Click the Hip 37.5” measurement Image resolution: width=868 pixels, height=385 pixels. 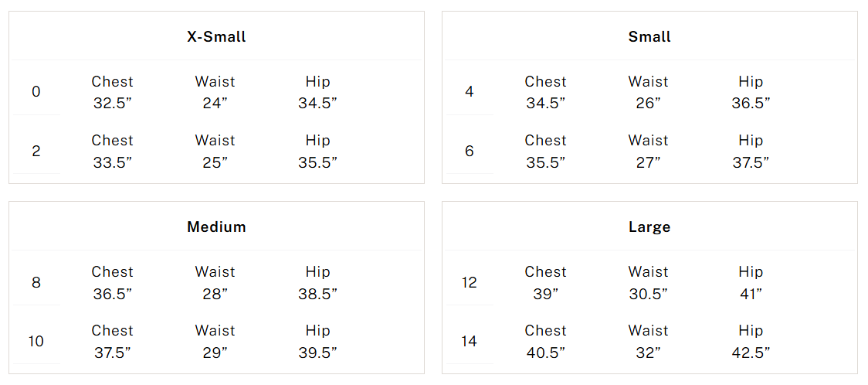pyautogui.click(x=751, y=151)
